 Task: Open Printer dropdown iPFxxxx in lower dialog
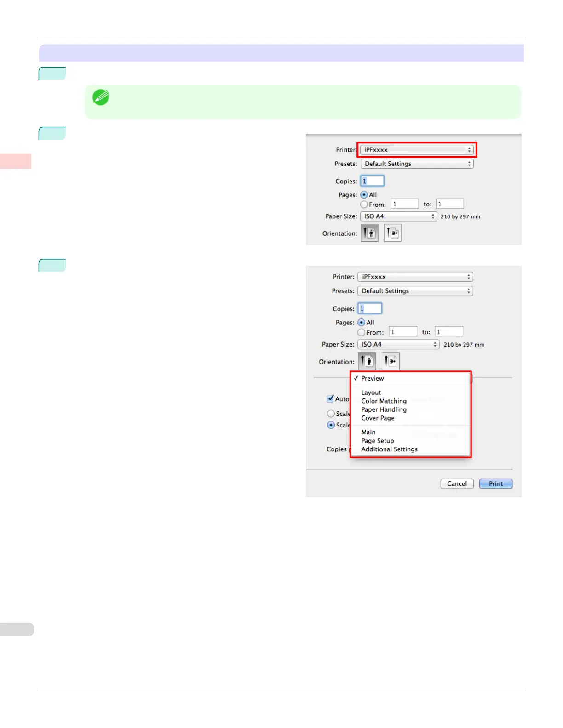415,277
